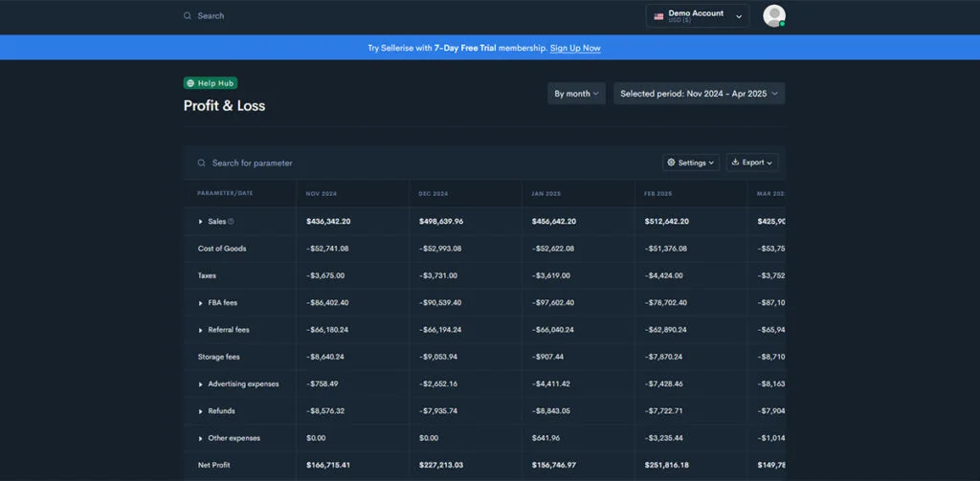Click Sales value $436,342.20
Screen dimensions: 980x481
(x=328, y=222)
